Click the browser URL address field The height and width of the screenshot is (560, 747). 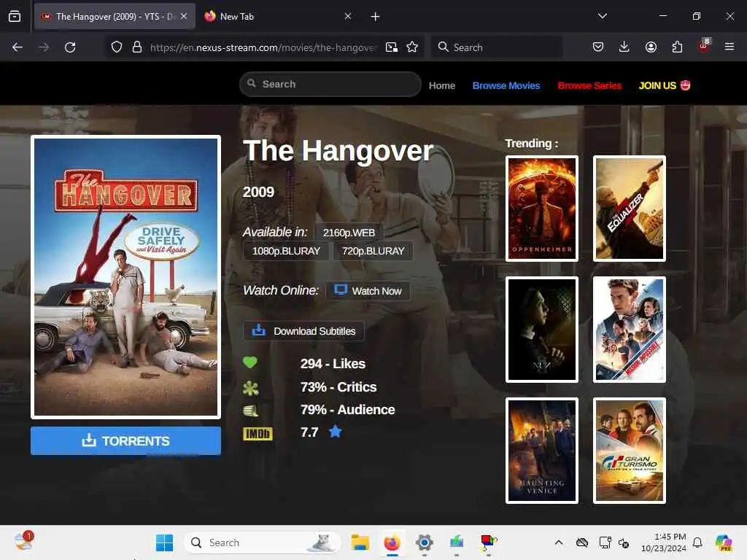(262, 47)
